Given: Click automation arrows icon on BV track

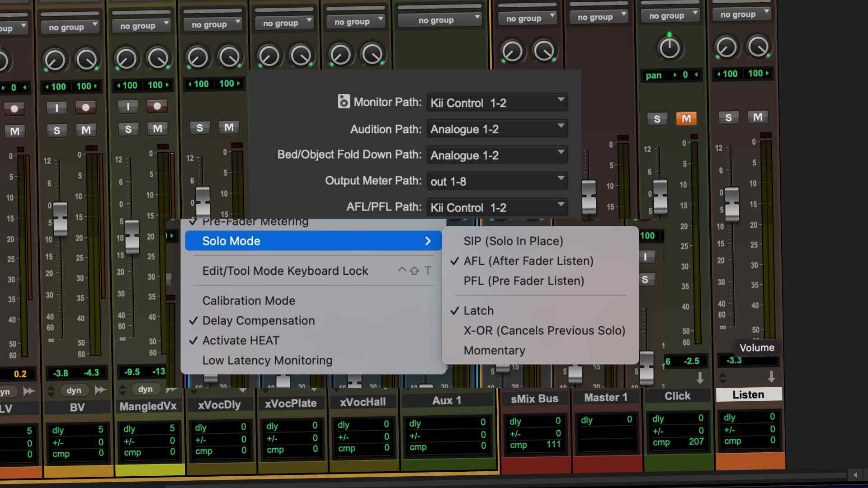Looking at the screenshot, I should [x=99, y=389].
